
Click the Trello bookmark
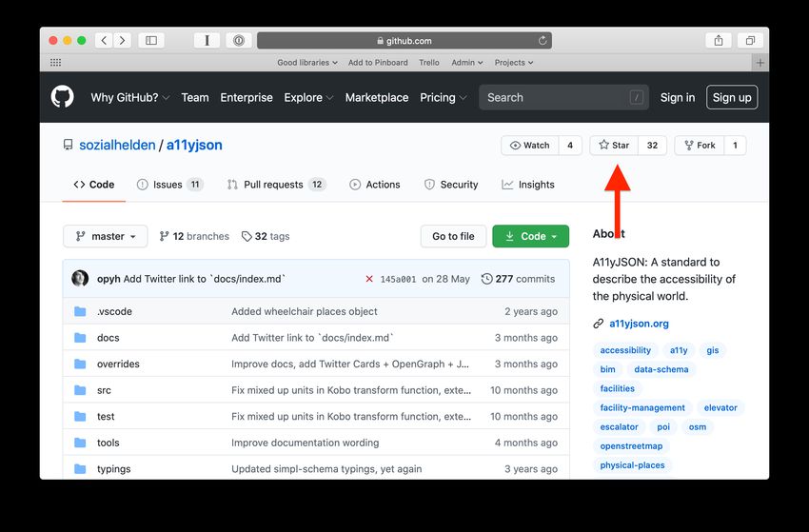tap(428, 63)
